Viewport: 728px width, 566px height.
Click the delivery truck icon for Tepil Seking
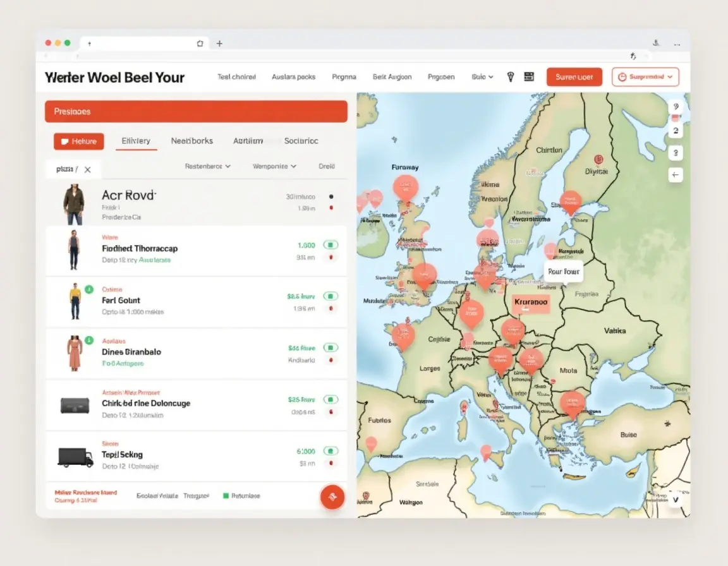click(x=75, y=457)
